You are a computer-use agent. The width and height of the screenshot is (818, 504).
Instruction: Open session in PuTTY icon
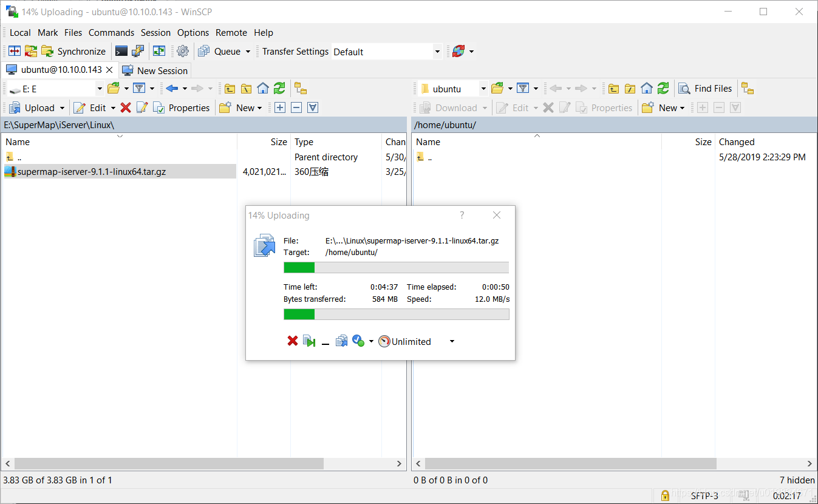pos(138,52)
